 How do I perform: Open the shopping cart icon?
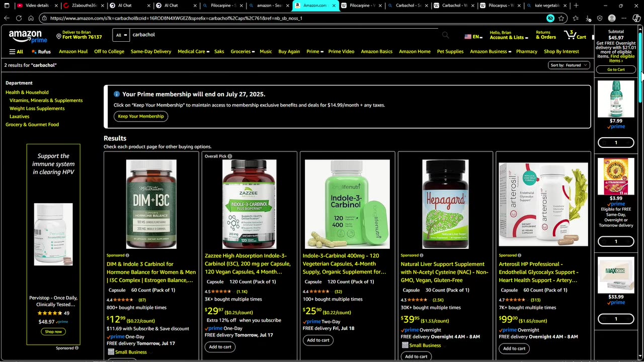coord(575,35)
